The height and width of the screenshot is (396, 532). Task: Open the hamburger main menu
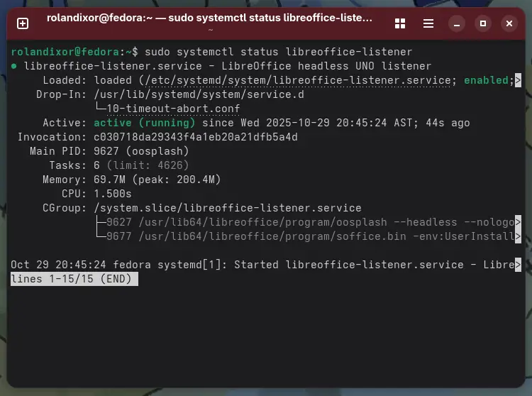(428, 23)
